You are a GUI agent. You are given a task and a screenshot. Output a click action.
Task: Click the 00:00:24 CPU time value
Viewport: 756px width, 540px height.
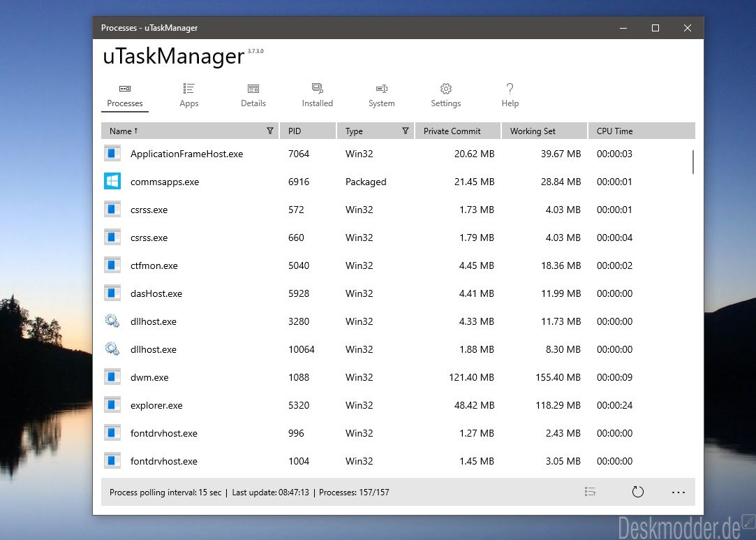tap(614, 405)
